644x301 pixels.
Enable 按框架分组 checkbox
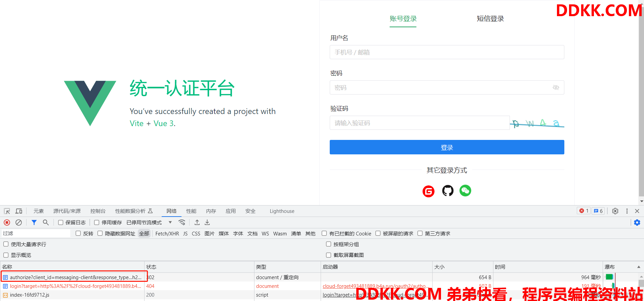(x=328, y=244)
